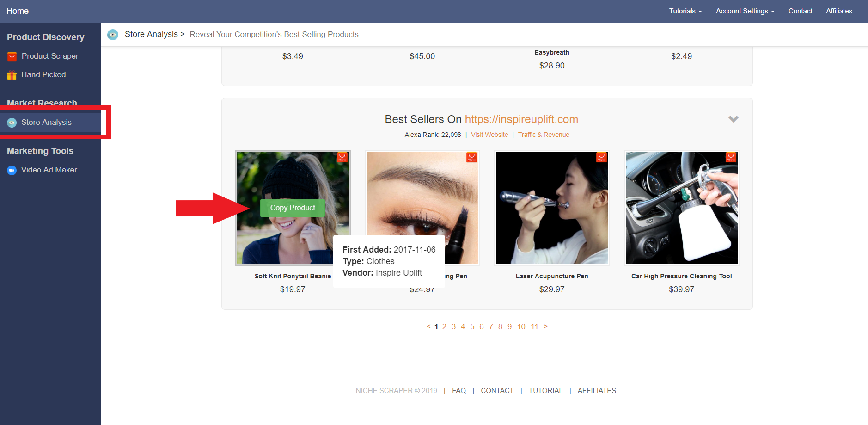The width and height of the screenshot is (868, 425).
Task: Go to page 6 of results
Action: coord(482,326)
